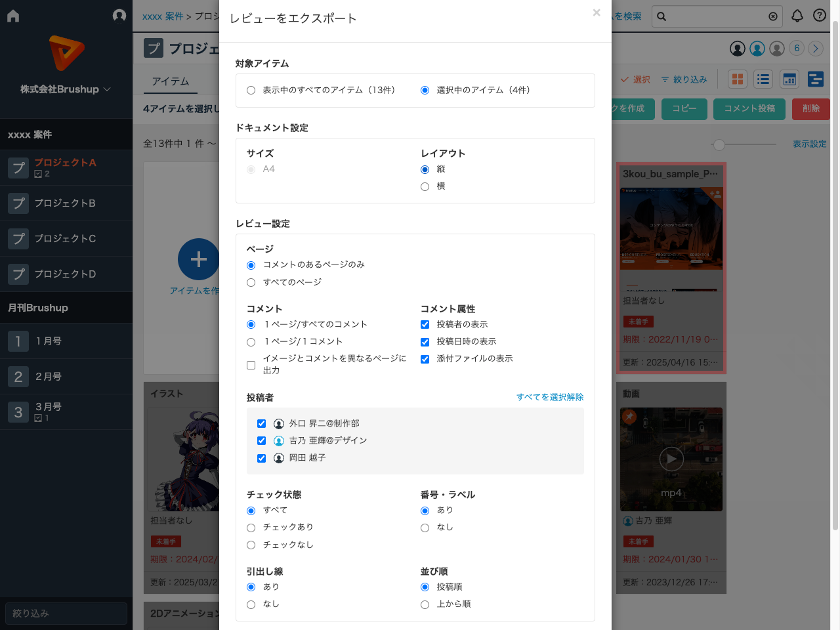Click the home icon in sidebar

point(13,16)
